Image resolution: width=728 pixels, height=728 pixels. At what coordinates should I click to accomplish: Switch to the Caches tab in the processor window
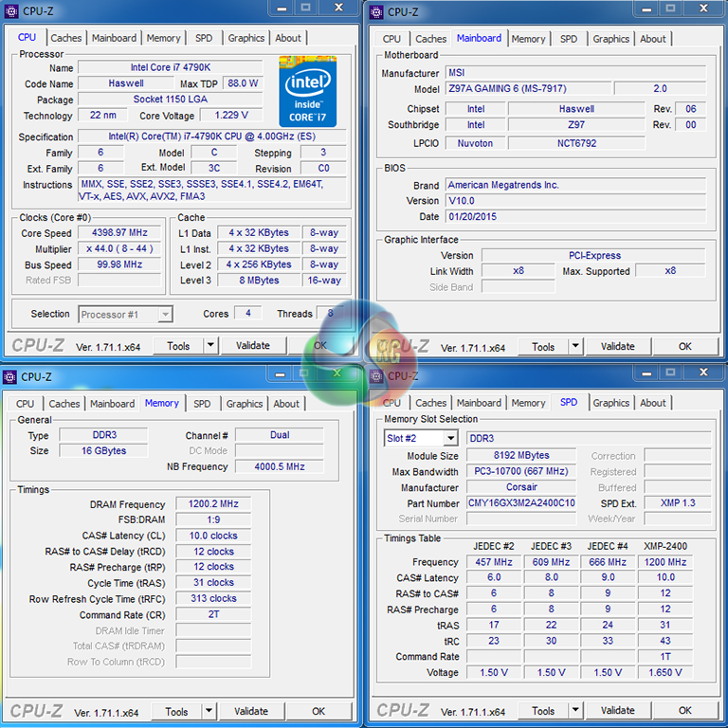click(x=65, y=39)
